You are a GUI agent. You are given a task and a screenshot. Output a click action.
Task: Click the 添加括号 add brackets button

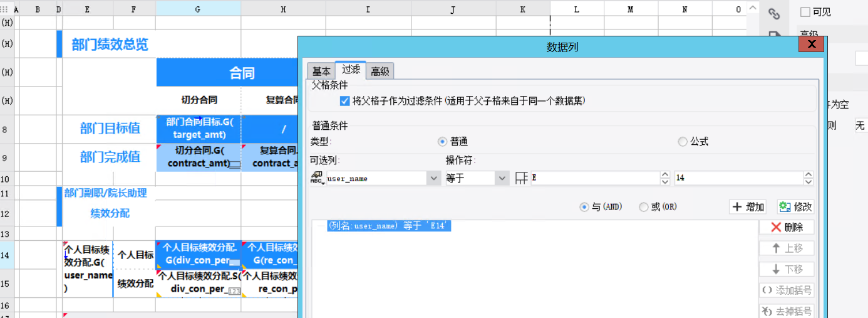pos(787,290)
